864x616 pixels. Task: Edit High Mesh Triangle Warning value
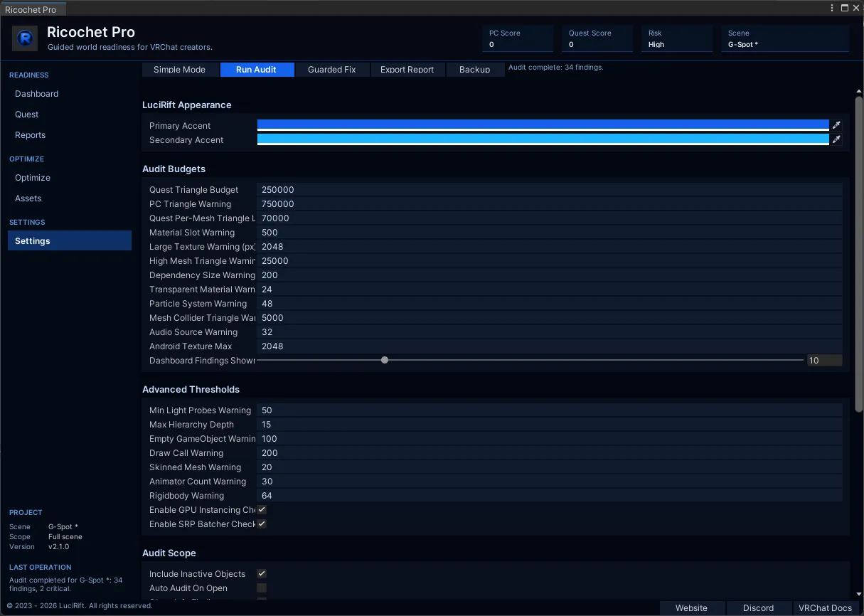pyautogui.click(x=550, y=261)
